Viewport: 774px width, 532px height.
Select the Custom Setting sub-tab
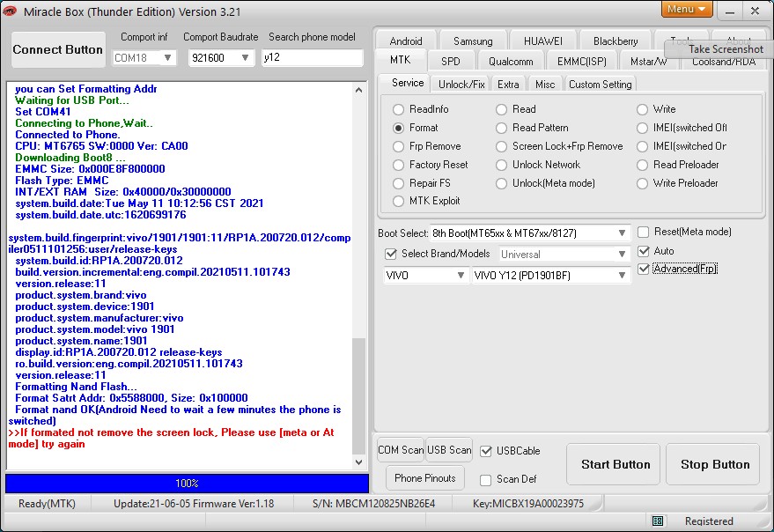601,85
